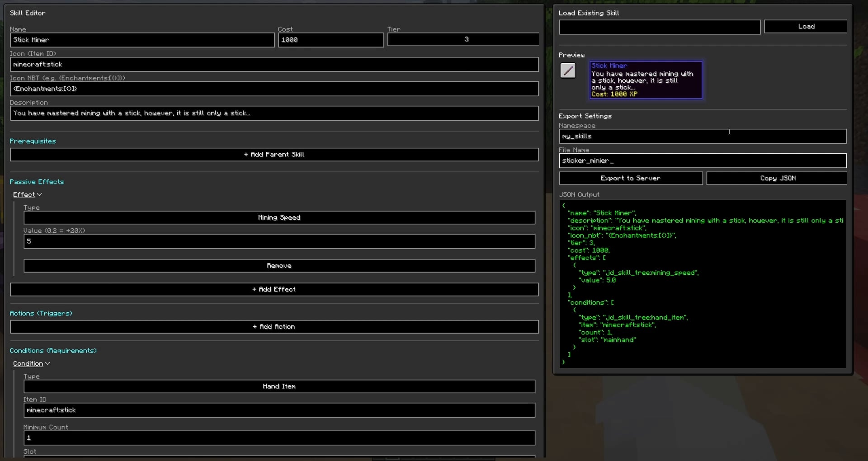The height and width of the screenshot is (461, 868).
Task: Click the Description text field
Action: click(x=274, y=113)
